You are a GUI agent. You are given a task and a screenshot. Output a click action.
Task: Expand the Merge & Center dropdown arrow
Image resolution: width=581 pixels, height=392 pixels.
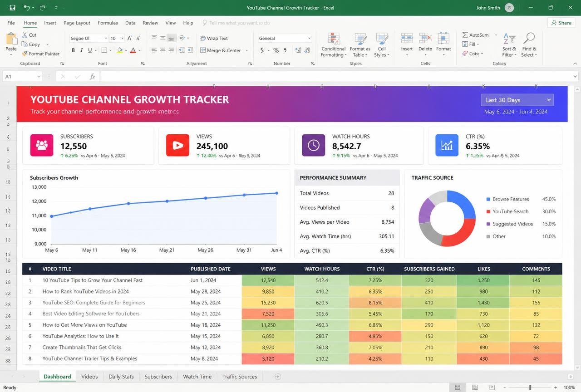click(x=247, y=50)
